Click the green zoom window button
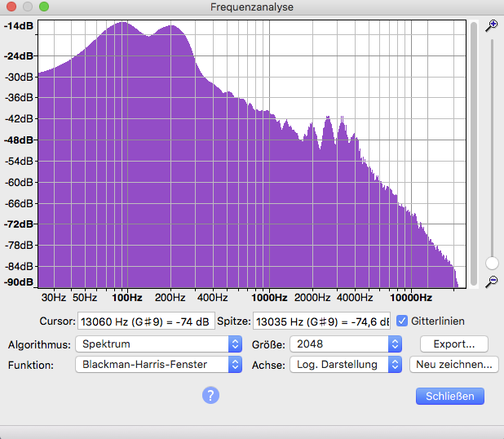Viewport: 504px width, 439px height. [44, 7]
